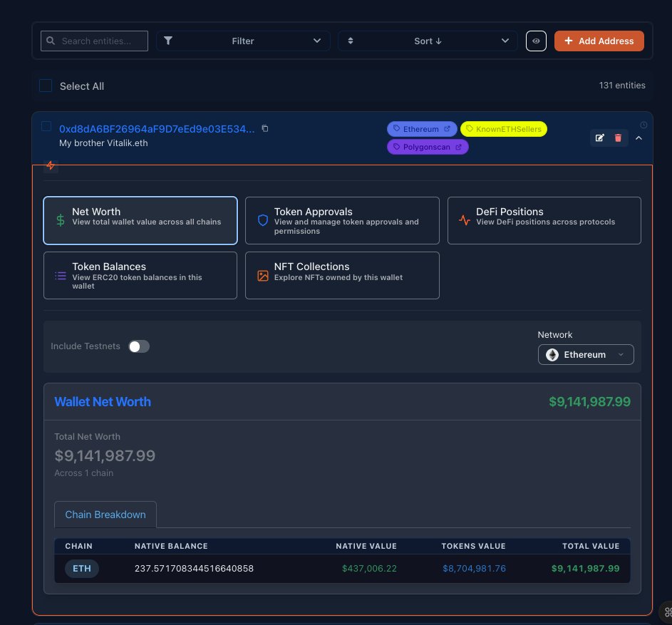672x625 pixels.
Task: Click the Add Address button
Action: pos(599,41)
